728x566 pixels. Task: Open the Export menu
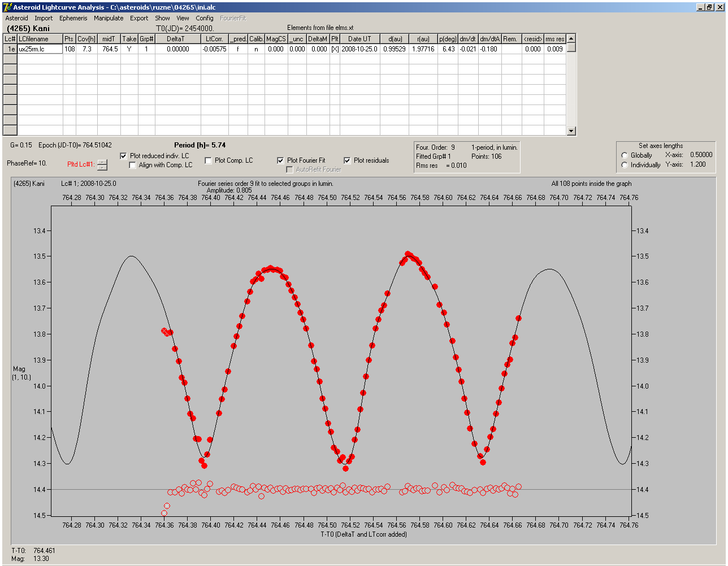(x=139, y=18)
